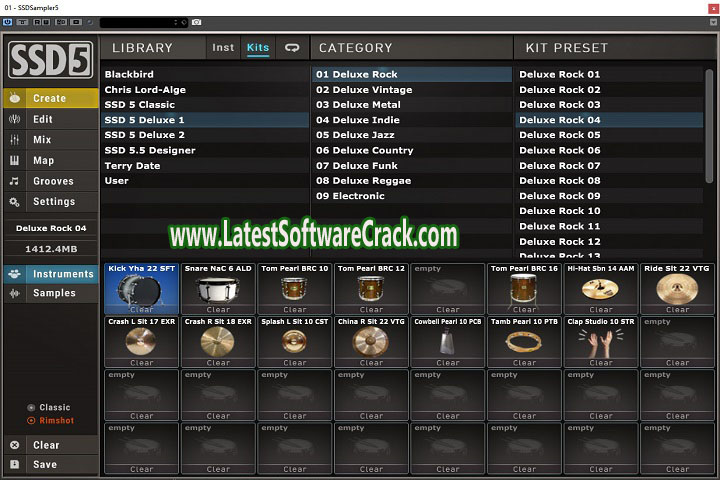Select the Hi-Hat Sbn 14 AAM cymbal
720x480 pixels.
601,289
